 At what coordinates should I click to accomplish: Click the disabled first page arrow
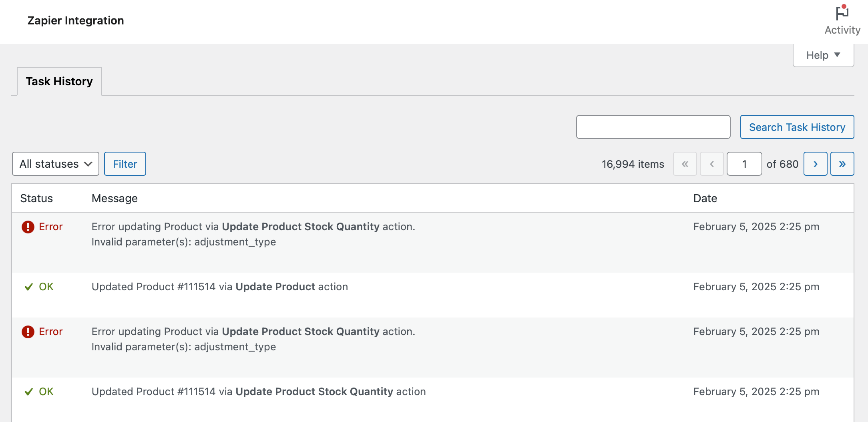click(685, 164)
